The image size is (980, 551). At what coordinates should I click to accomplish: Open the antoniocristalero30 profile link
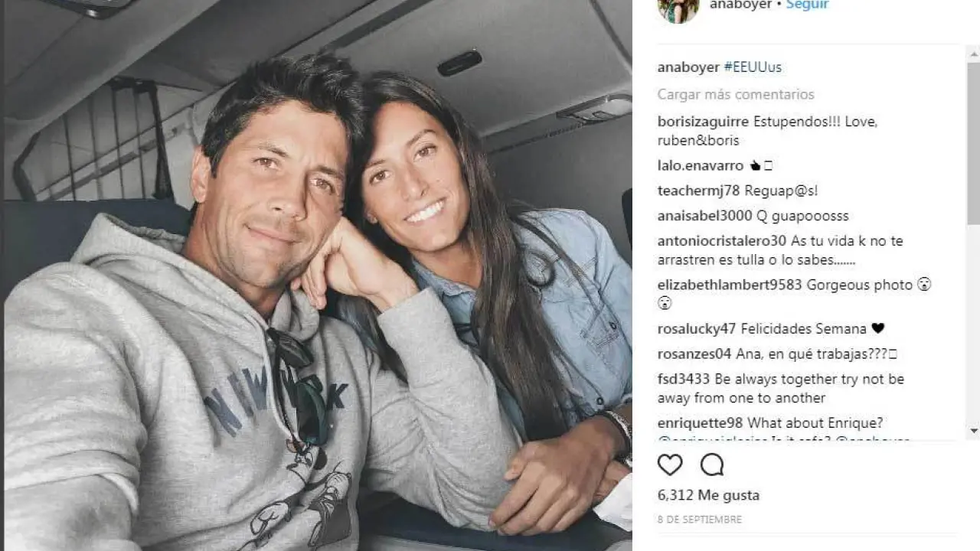coord(722,241)
